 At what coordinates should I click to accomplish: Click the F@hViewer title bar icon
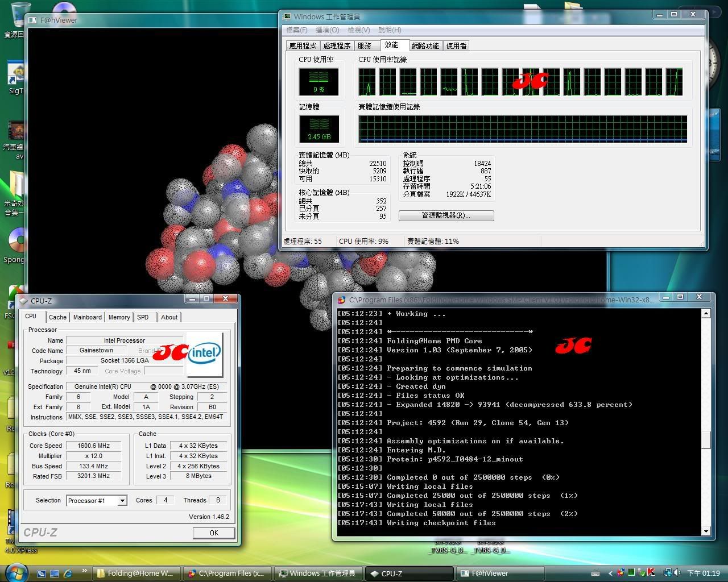[34, 20]
